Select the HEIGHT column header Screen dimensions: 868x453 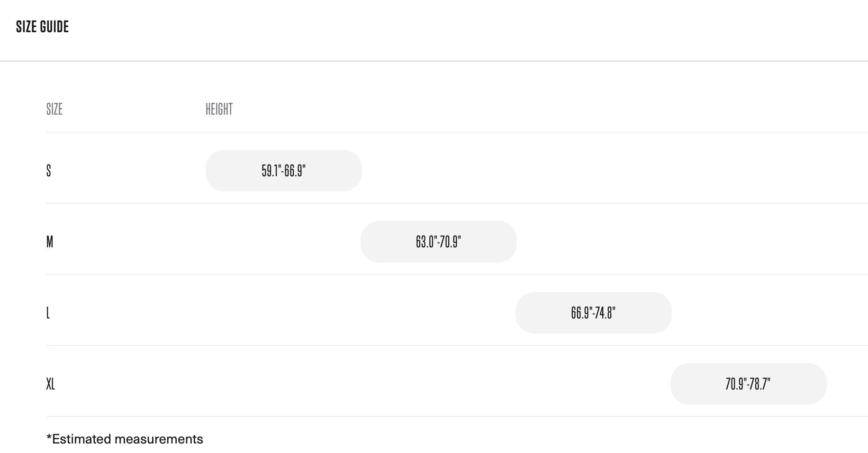pos(219,109)
